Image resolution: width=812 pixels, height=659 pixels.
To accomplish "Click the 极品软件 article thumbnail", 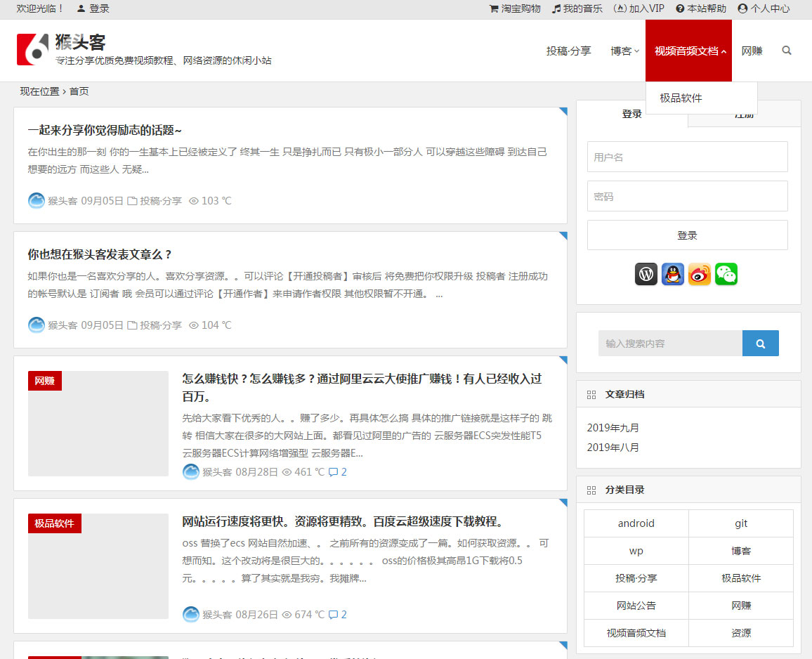I will tap(98, 567).
